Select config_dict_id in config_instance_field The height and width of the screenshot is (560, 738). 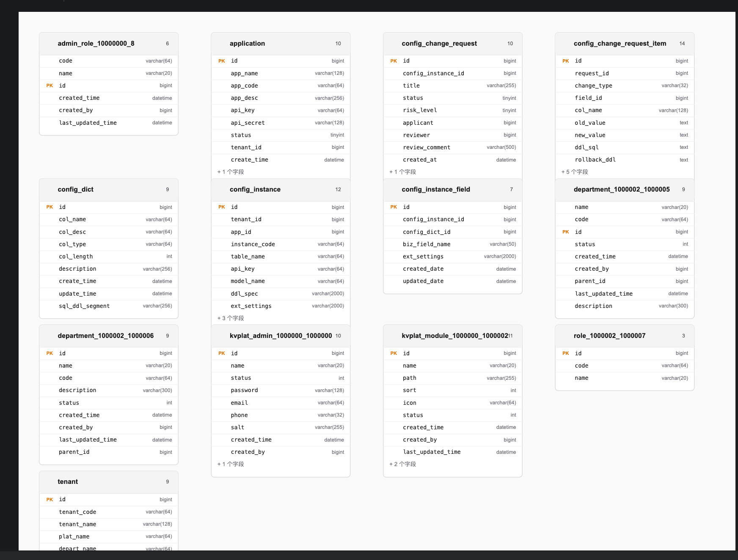pyautogui.click(x=453, y=232)
